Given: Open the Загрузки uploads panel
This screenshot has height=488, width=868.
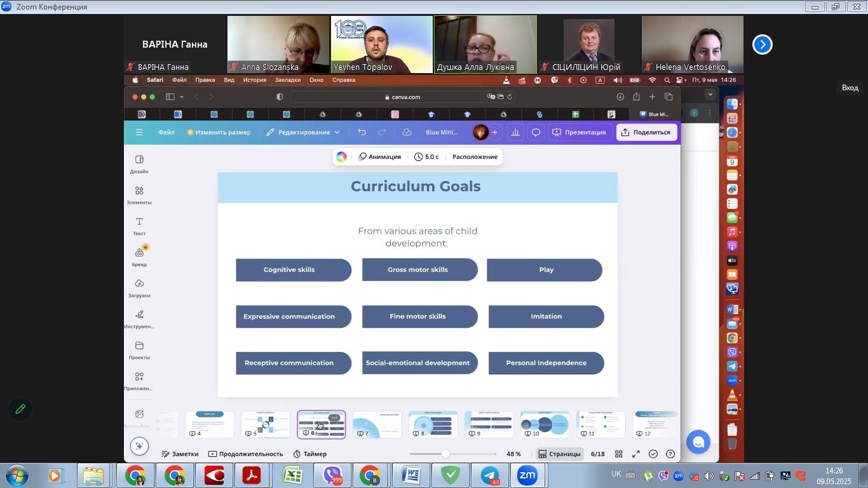Looking at the screenshot, I should tap(139, 287).
